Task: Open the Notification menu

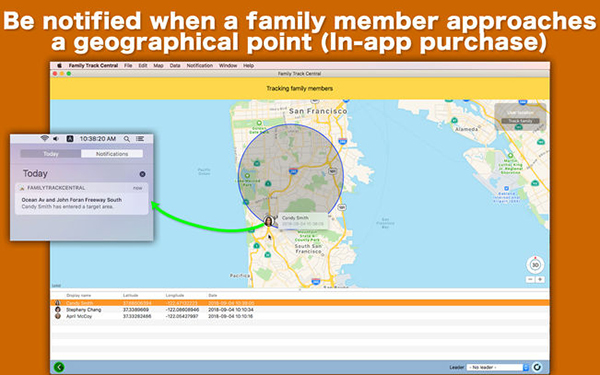Action: click(200, 66)
